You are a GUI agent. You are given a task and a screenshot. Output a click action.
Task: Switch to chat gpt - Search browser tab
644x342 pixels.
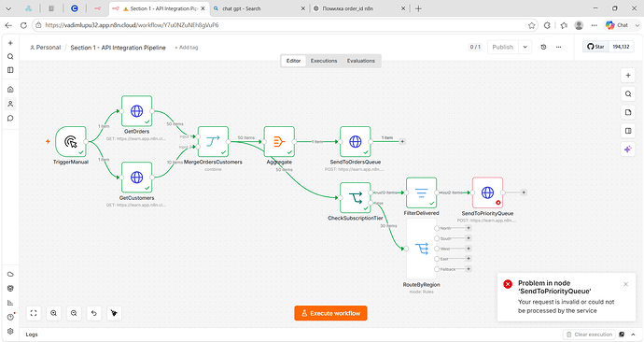[x=259, y=8]
